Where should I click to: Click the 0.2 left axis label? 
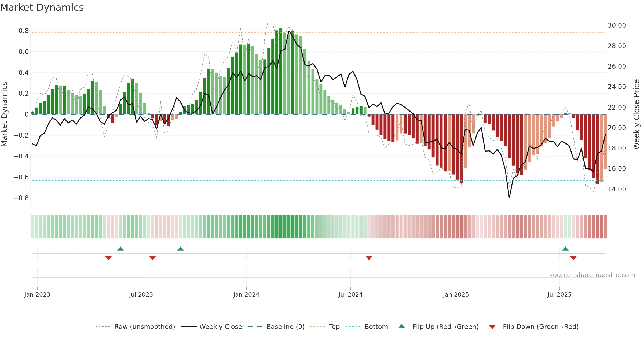[24, 94]
